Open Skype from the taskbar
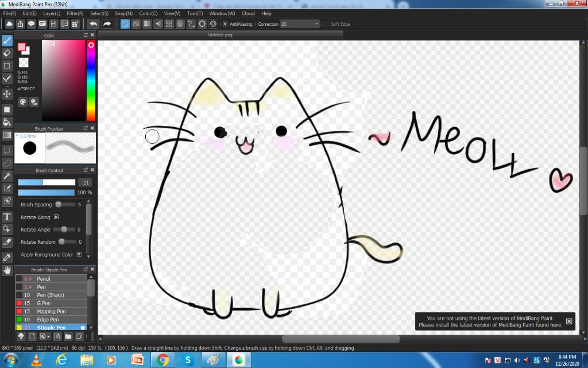 coord(188,361)
